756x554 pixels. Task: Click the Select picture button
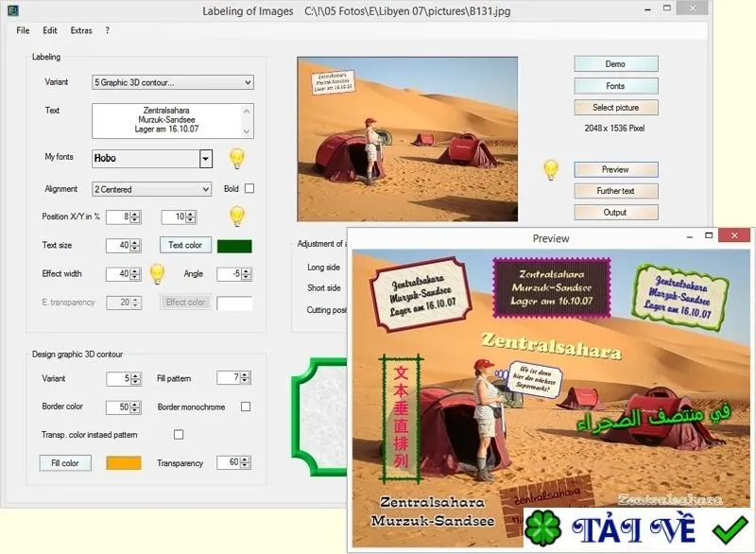616,108
